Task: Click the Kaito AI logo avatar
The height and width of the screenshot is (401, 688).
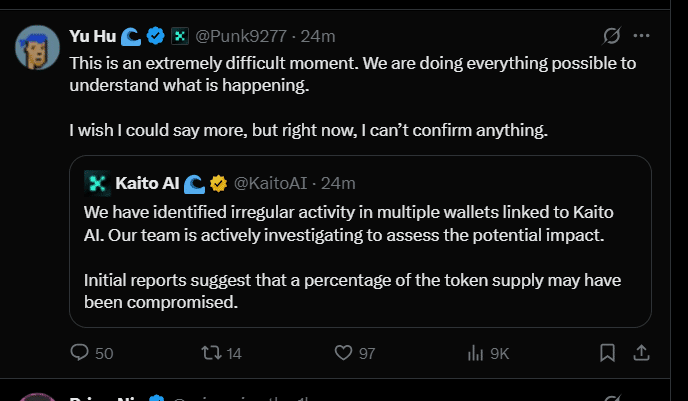Action: pos(97,183)
